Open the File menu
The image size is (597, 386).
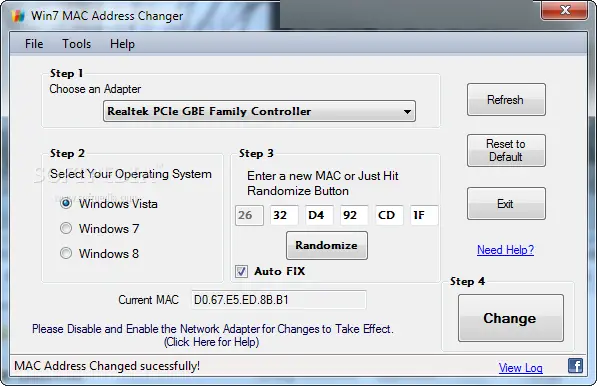[x=34, y=44]
